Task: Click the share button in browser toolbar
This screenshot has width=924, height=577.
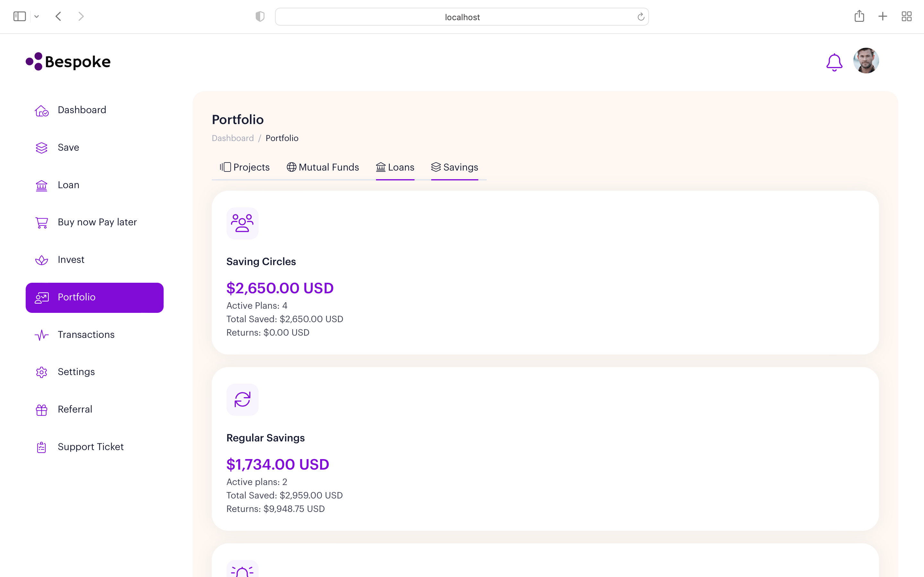Action: 860,16
